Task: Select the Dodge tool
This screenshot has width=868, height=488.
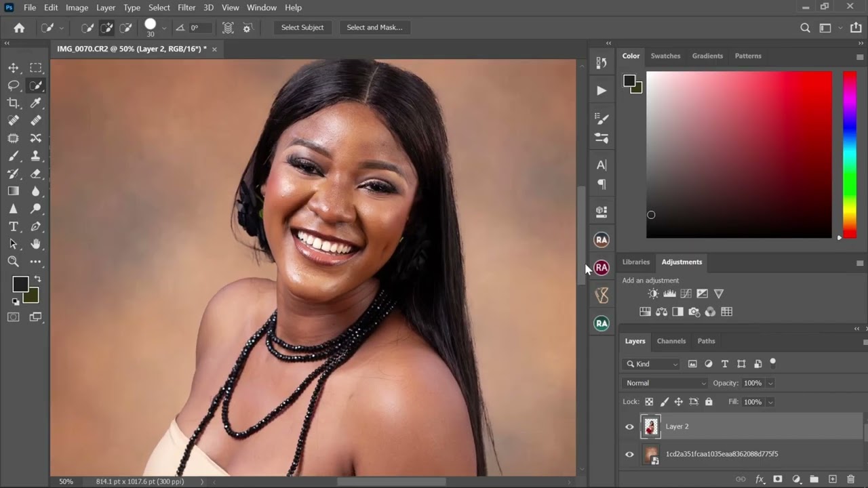Action: pos(36,209)
